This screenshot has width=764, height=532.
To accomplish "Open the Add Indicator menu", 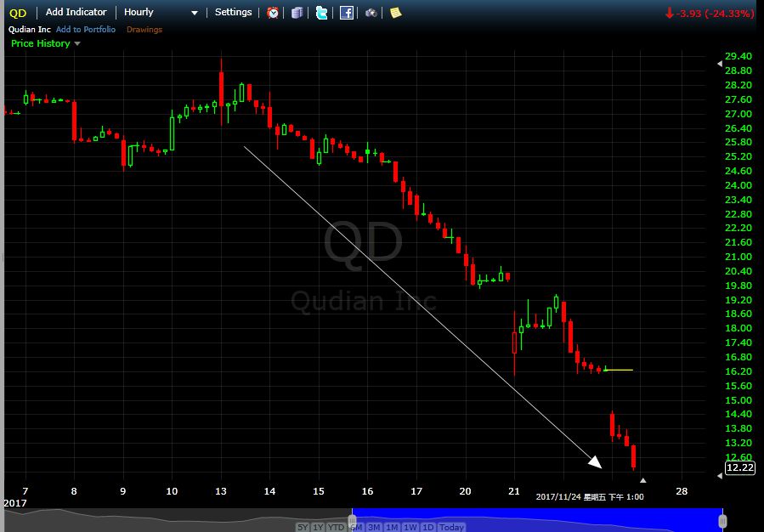I will point(76,13).
